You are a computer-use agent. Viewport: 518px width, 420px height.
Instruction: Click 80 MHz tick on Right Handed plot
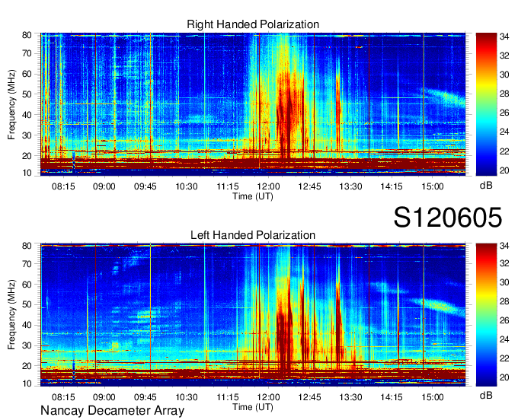[x=27, y=35]
